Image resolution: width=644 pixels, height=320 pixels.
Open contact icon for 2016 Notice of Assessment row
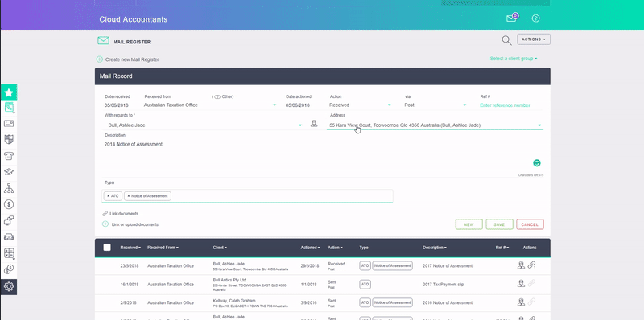pyautogui.click(x=521, y=302)
